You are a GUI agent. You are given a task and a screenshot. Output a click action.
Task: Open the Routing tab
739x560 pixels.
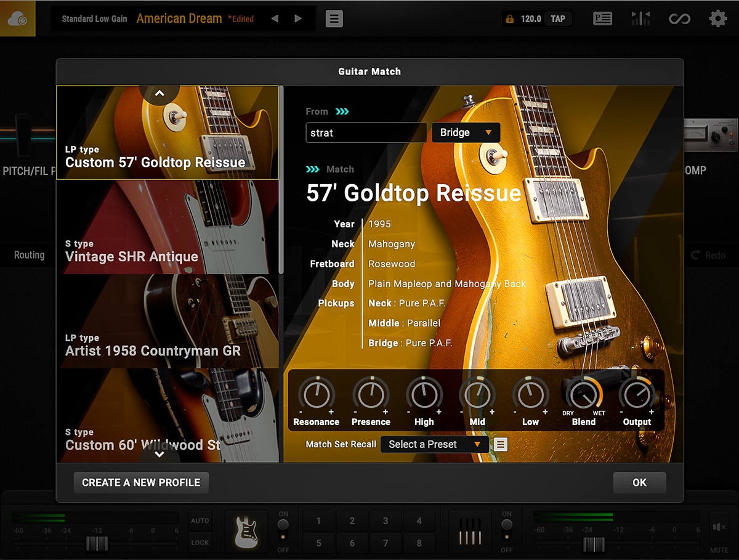coord(30,254)
